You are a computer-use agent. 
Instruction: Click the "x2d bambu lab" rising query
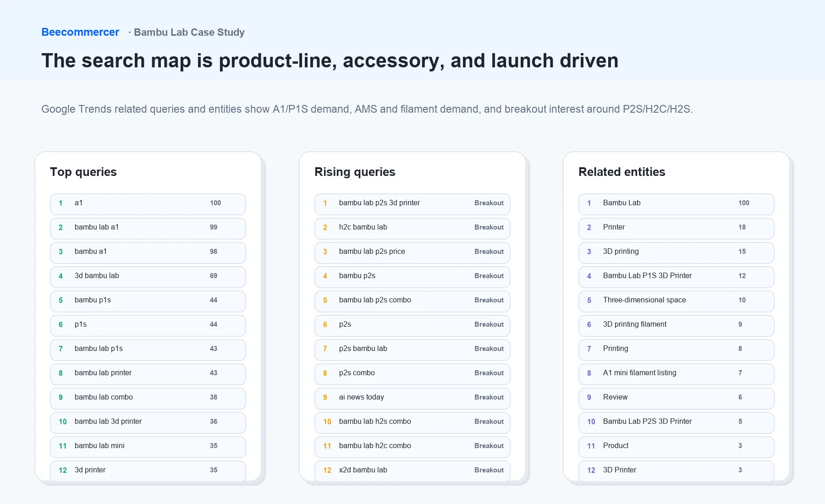(x=412, y=471)
